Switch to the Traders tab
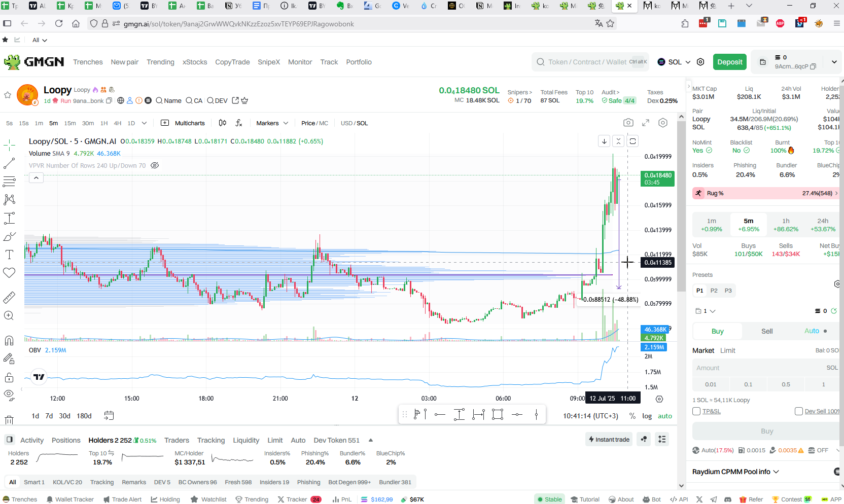Viewport: 844px width, 504px height. click(x=177, y=440)
